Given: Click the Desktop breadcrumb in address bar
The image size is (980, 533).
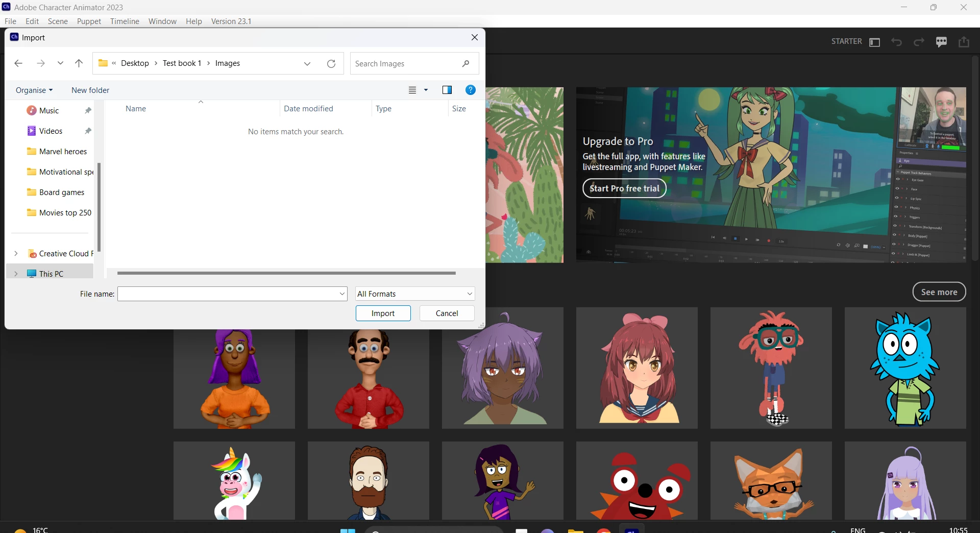Looking at the screenshot, I should (x=135, y=63).
